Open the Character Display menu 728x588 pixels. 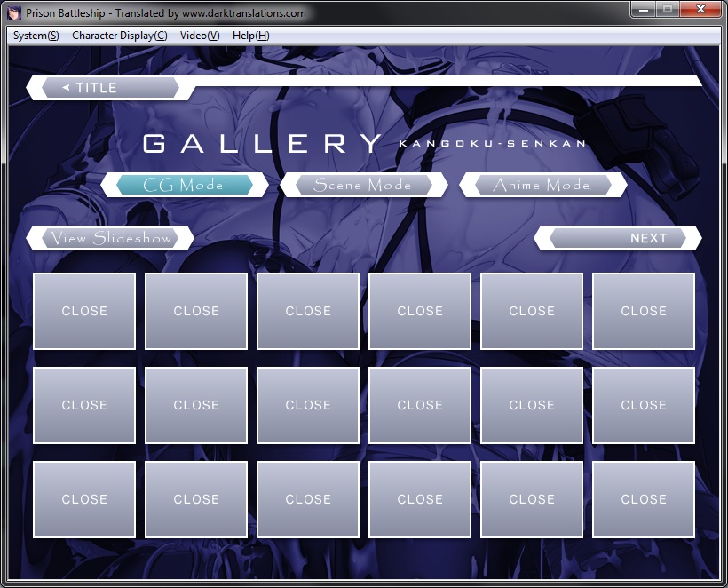pyautogui.click(x=119, y=36)
